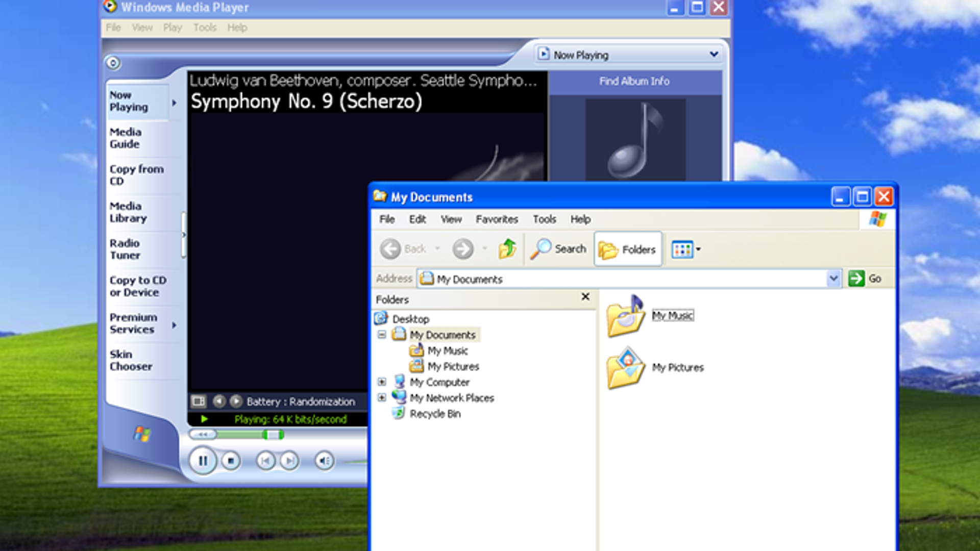Toggle the Folders pane button
The width and height of the screenshot is (980, 551).
point(628,249)
